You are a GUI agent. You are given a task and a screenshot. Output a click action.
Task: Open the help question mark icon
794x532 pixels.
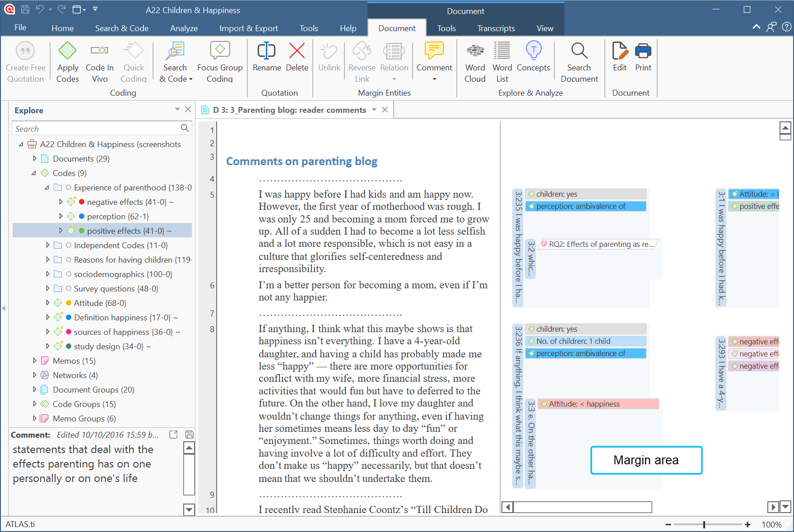[x=786, y=27]
